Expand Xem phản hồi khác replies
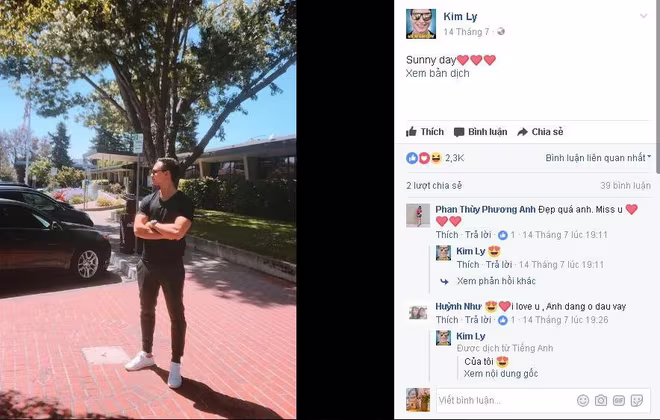The image size is (660, 420). 496,281
